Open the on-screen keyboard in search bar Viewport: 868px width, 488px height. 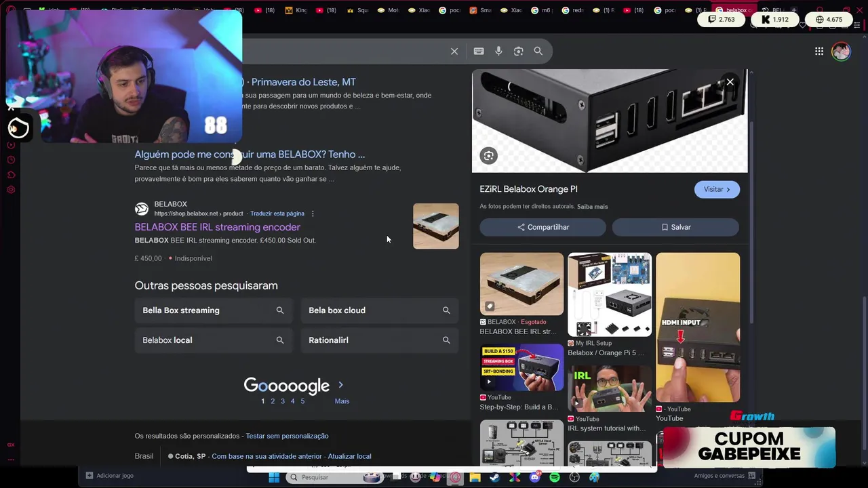point(479,52)
